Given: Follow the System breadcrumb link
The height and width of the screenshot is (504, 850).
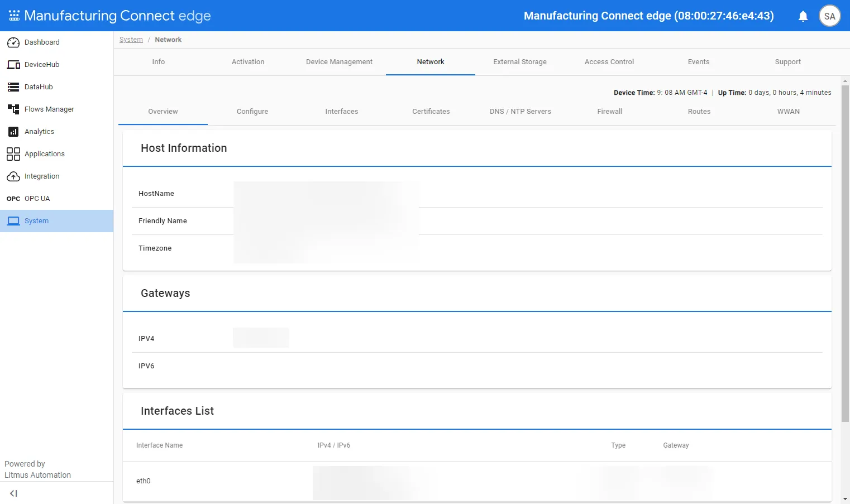Looking at the screenshot, I should (131, 40).
